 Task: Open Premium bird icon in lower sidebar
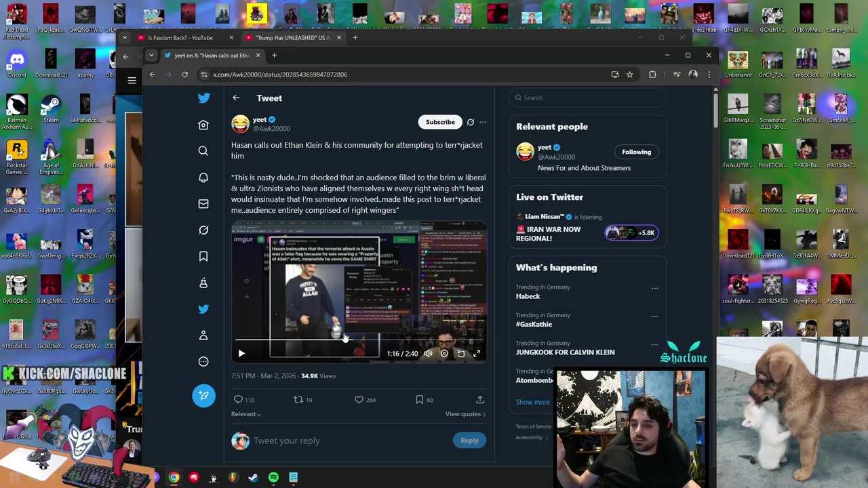[203, 309]
